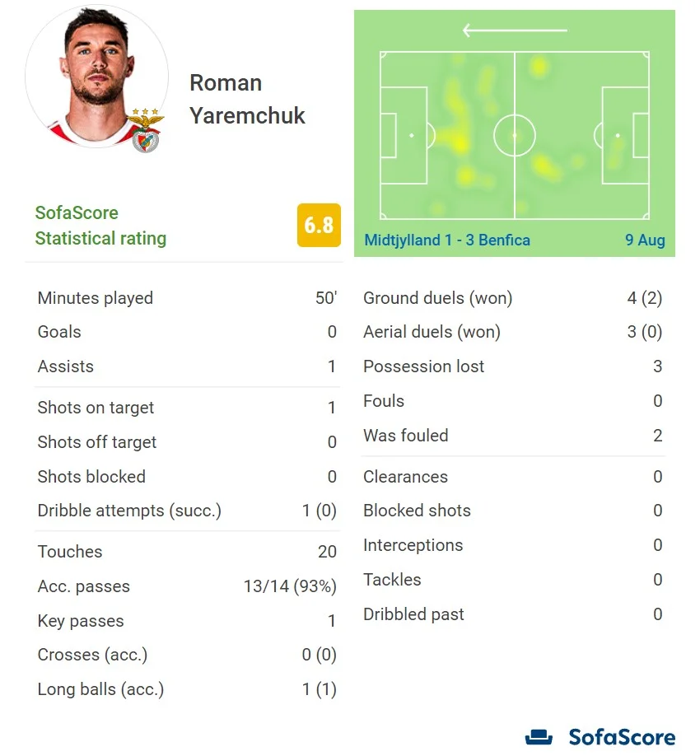Image resolution: width=700 pixels, height=756 pixels.
Task: Click the Aerial duels (won) label
Action: pyautogui.click(x=432, y=332)
